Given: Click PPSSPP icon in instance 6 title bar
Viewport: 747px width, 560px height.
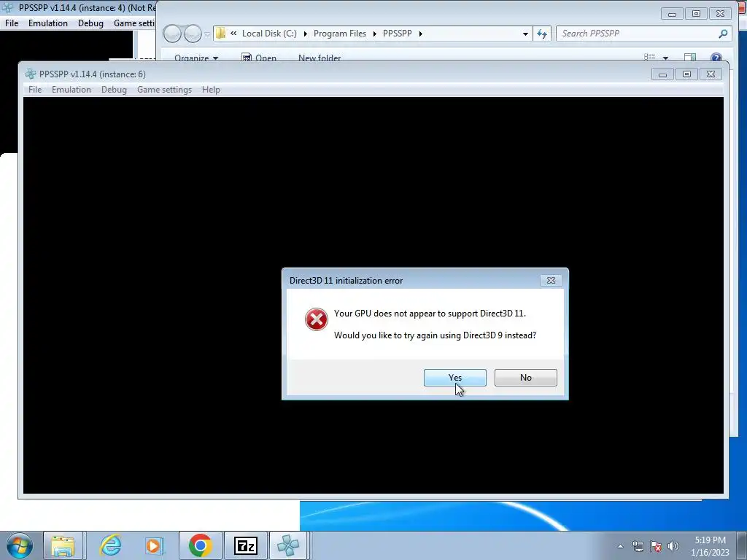Looking at the screenshot, I should click(31, 74).
